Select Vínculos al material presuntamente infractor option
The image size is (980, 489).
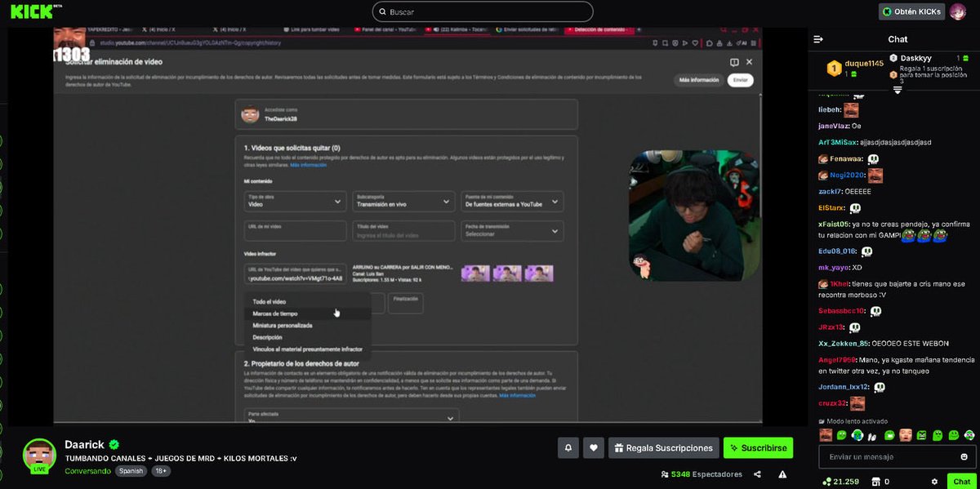(x=307, y=349)
